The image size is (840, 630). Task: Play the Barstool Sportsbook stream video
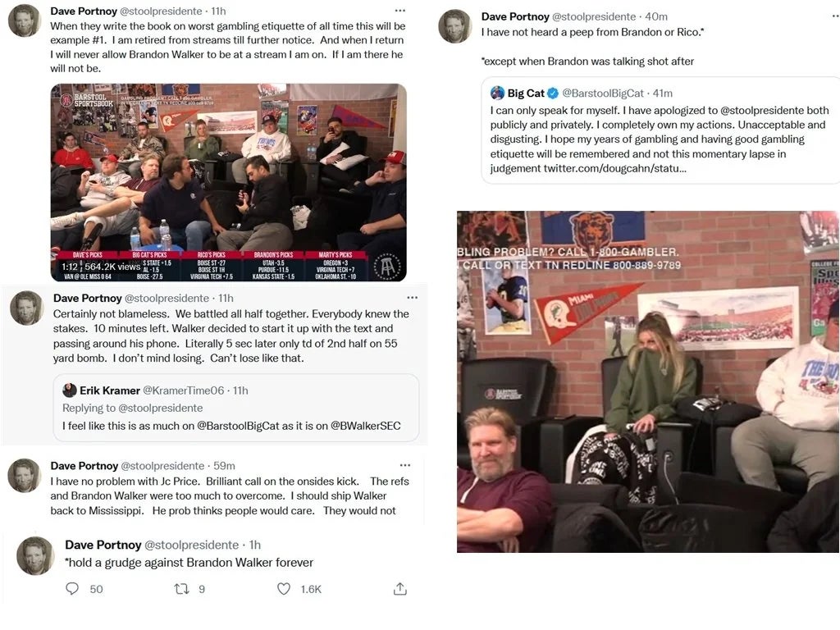(x=229, y=182)
